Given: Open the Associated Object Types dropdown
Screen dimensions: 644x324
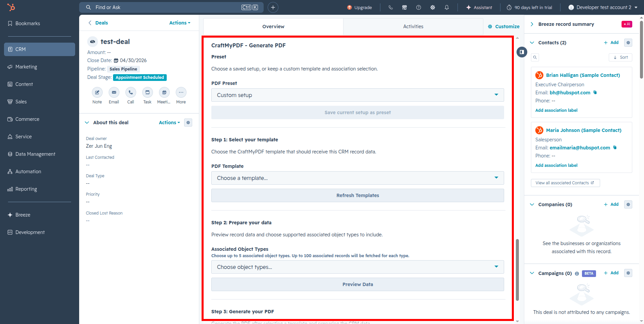Looking at the screenshot, I should 358,267.
